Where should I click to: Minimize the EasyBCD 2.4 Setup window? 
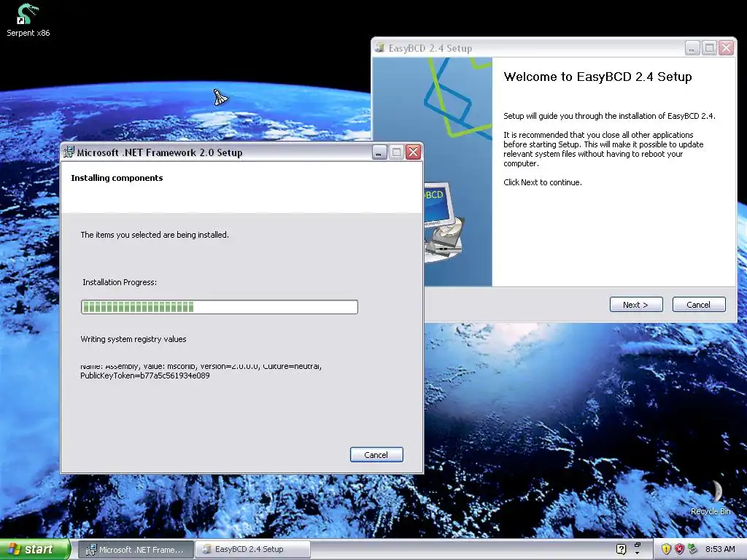692,47
